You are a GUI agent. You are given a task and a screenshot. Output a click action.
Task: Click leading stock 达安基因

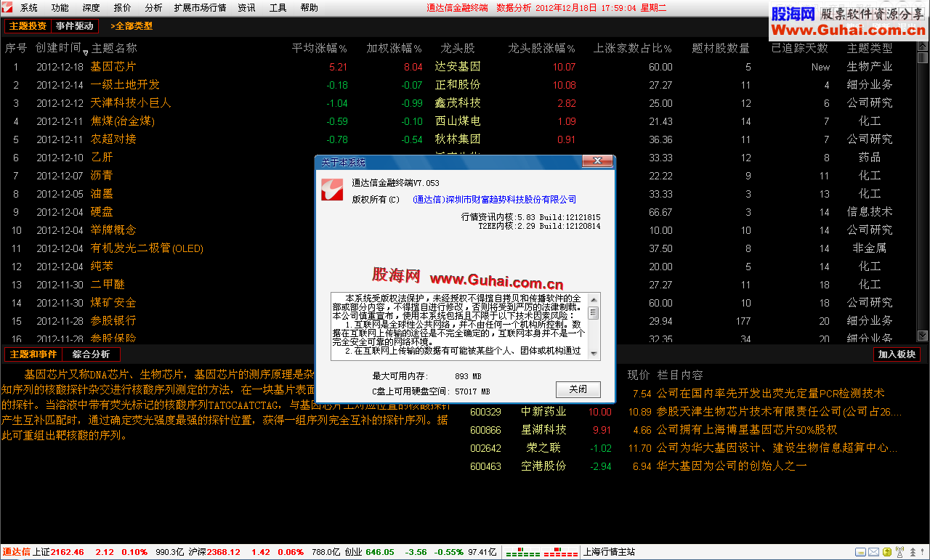tap(458, 67)
